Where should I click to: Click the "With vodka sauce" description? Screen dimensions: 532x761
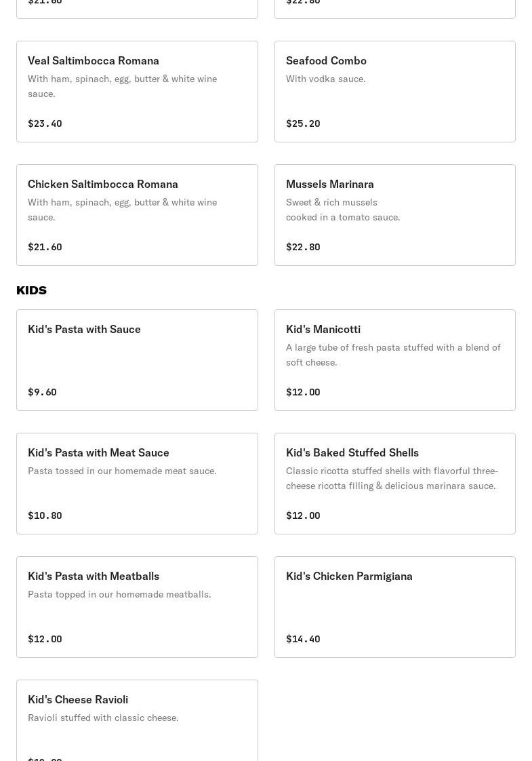point(325,79)
